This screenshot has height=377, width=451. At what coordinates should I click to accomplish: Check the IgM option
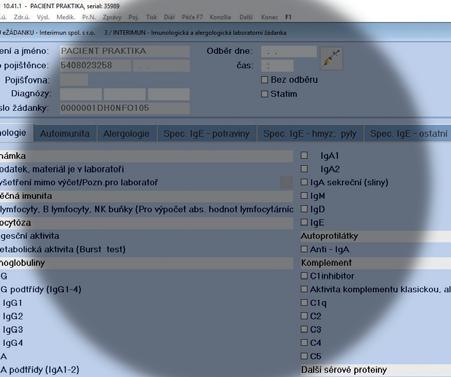point(304,195)
